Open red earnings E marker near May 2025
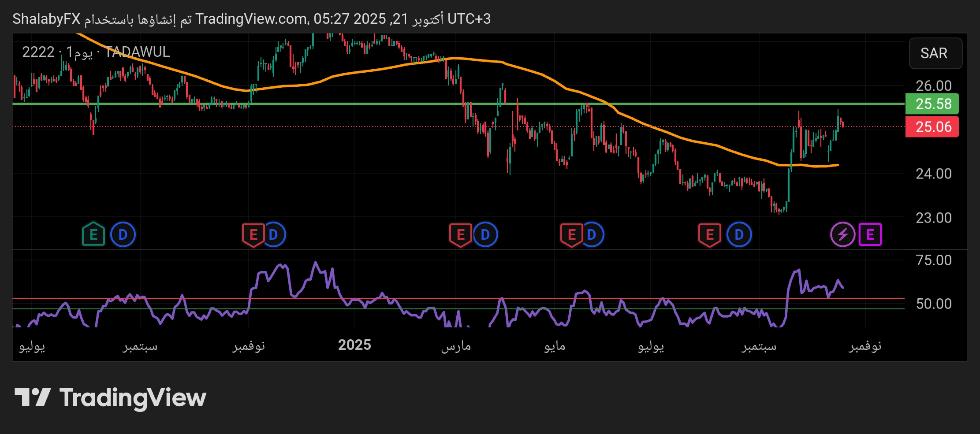The width and height of the screenshot is (980, 434). (x=571, y=234)
